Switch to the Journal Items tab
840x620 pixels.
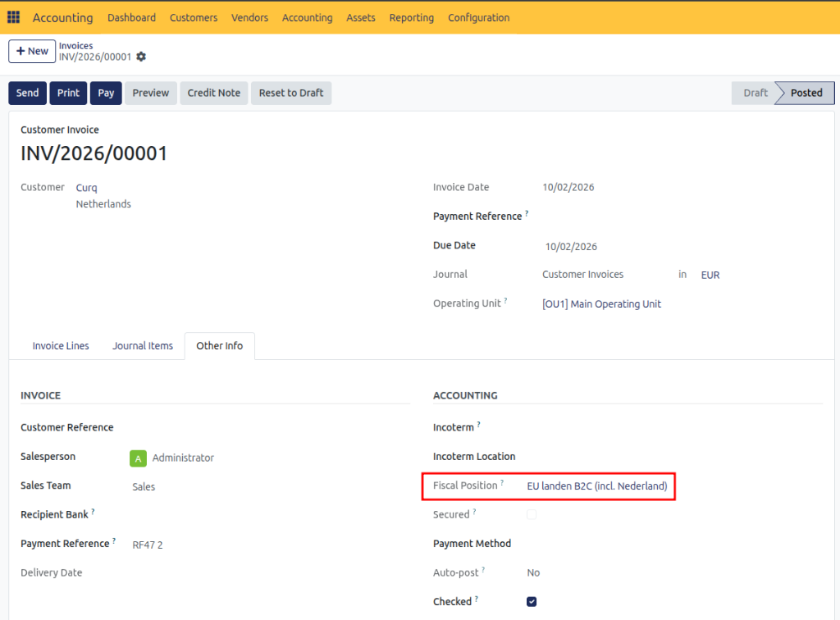coord(143,346)
